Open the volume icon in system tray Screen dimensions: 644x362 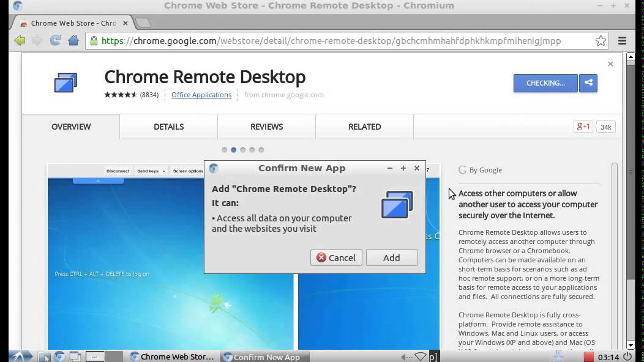pyautogui.click(x=405, y=356)
